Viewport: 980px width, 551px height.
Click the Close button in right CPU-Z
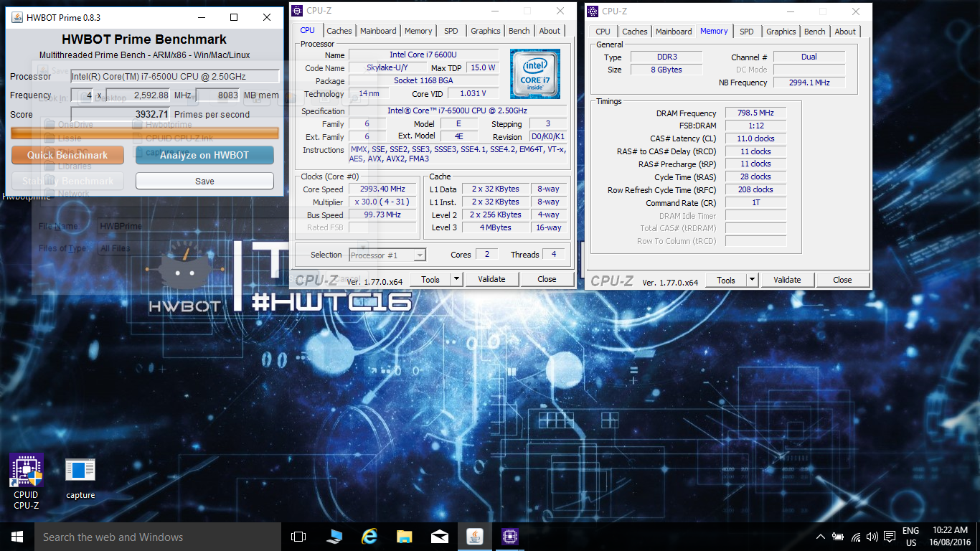[x=842, y=280]
